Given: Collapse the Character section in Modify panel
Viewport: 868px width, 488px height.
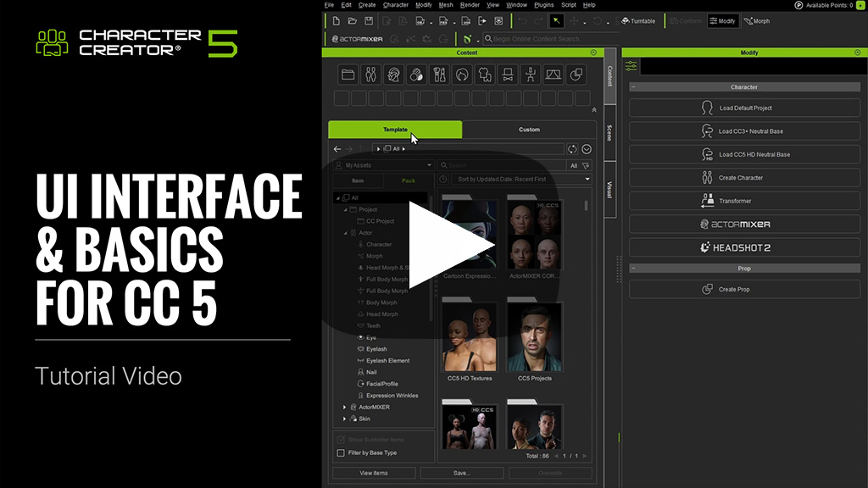Looking at the screenshot, I should point(633,87).
